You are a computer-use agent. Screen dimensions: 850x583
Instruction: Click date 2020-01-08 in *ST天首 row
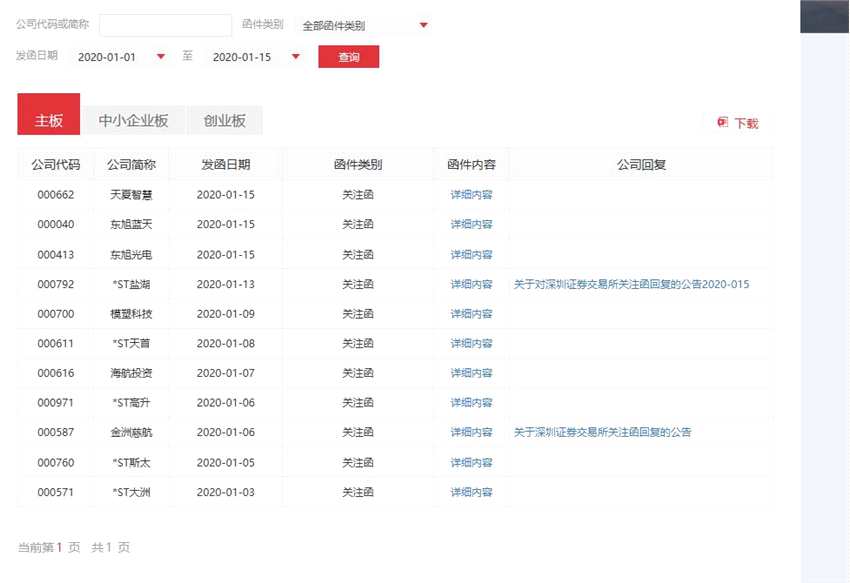226,343
